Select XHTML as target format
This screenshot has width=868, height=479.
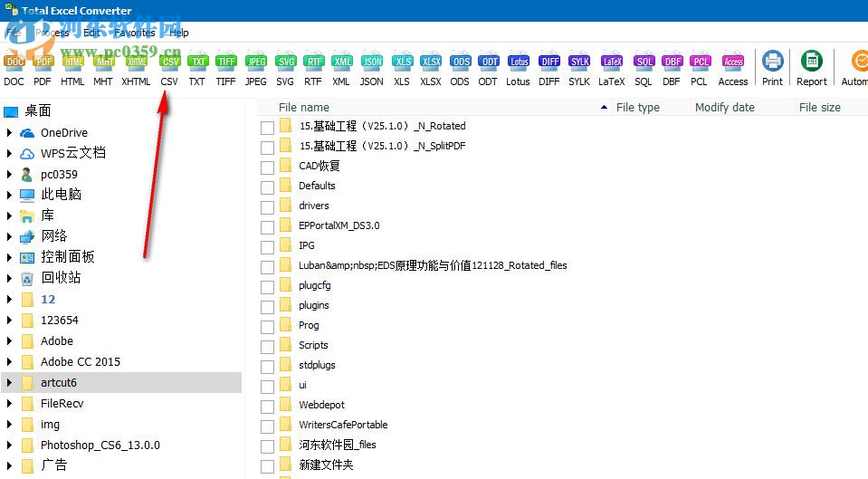(x=136, y=62)
